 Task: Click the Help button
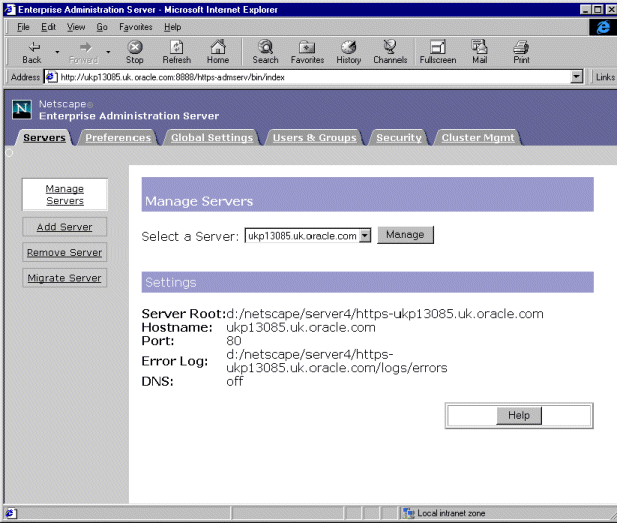519,416
